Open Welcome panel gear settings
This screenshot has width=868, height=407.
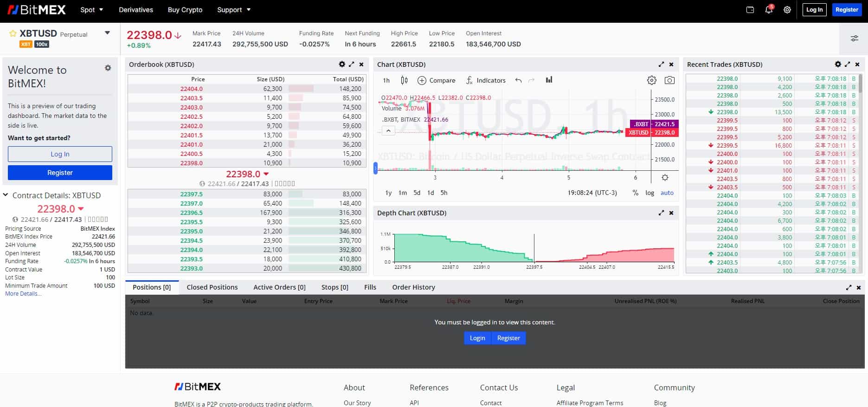108,68
